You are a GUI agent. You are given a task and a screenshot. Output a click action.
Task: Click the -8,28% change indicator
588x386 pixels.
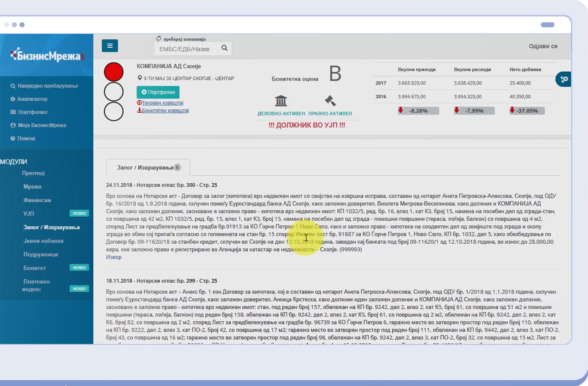pos(418,111)
